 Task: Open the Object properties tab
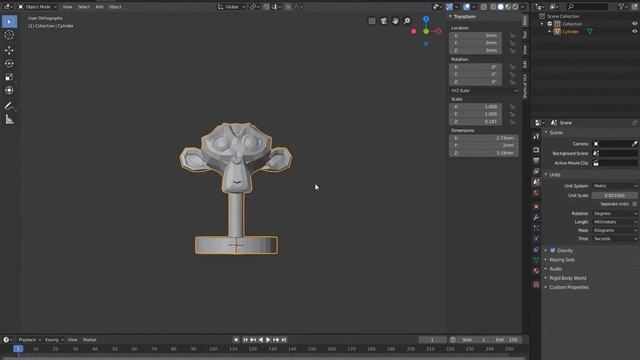pos(536,207)
